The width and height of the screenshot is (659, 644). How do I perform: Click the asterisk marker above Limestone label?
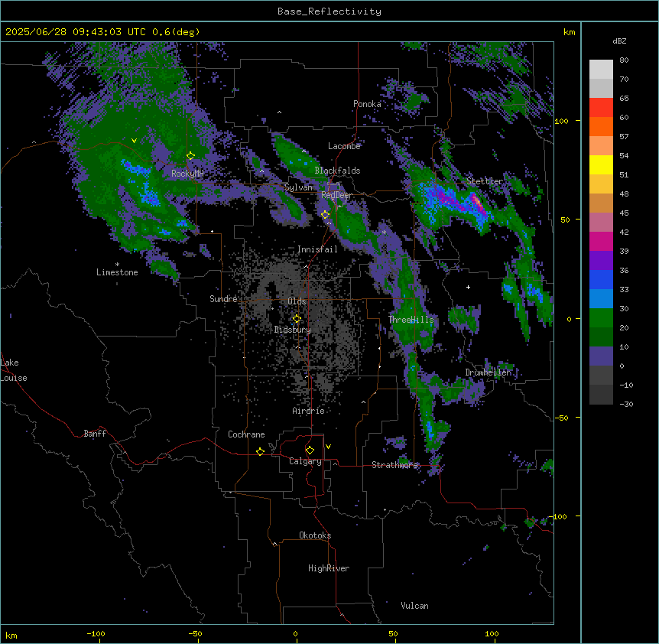tap(117, 265)
